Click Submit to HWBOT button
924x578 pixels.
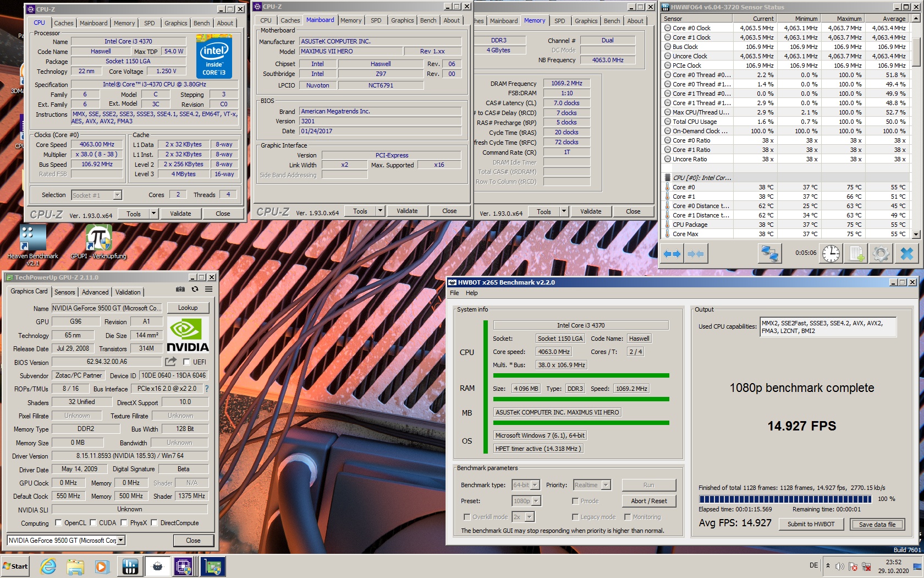click(811, 524)
